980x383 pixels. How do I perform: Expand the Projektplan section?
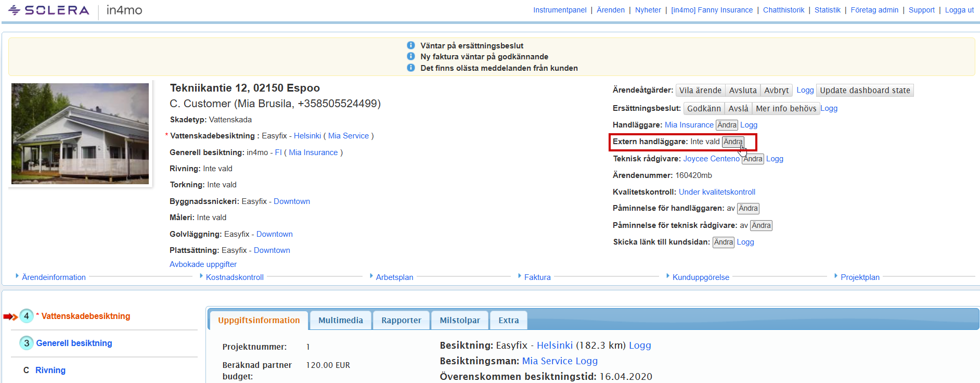coord(860,277)
